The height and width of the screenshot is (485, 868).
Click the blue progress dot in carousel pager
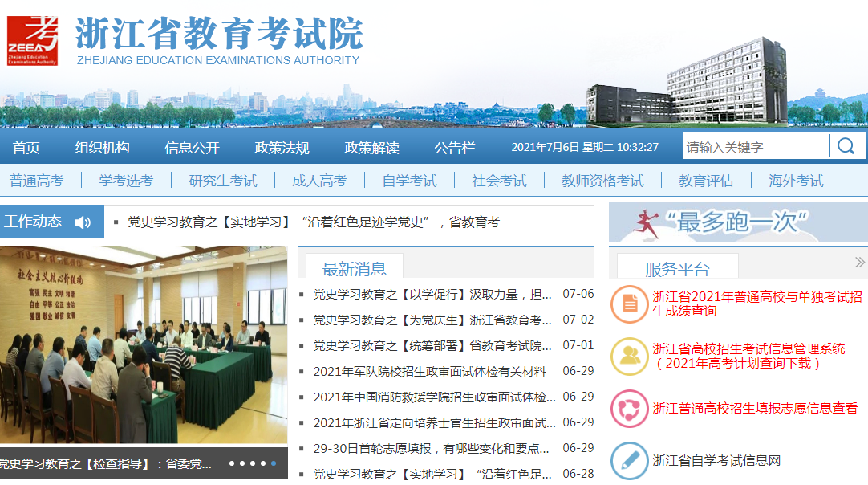(x=273, y=463)
